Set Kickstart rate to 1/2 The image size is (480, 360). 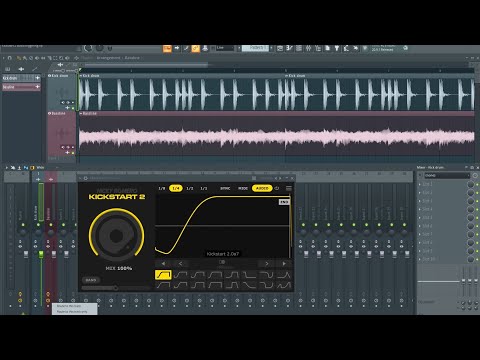click(x=190, y=188)
